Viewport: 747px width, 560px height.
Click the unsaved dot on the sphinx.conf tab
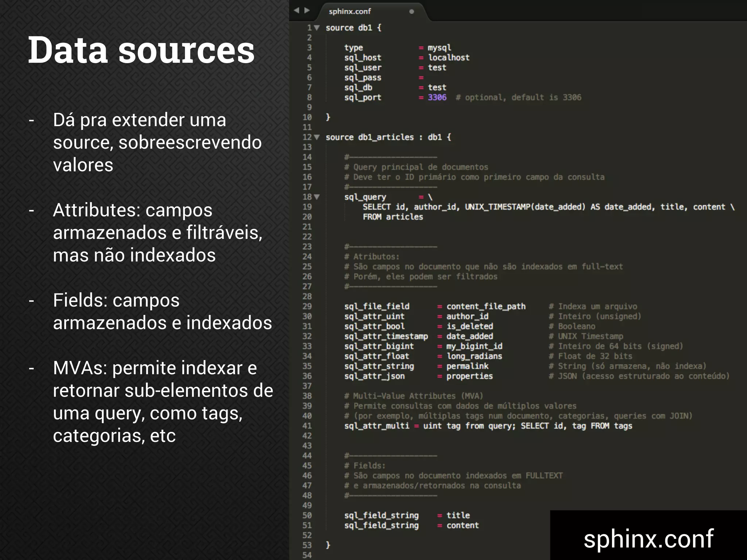[x=411, y=12]
